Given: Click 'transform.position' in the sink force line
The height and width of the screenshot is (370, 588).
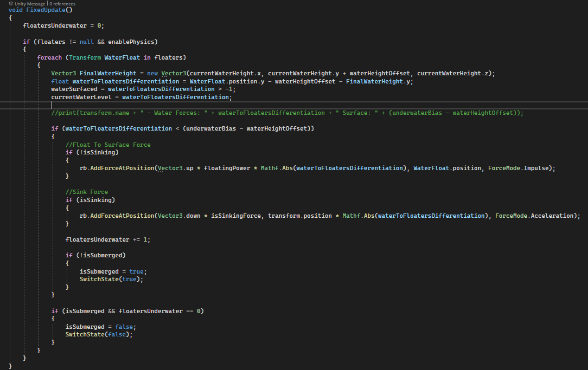Looking at the screenshot, I should 299,216.
